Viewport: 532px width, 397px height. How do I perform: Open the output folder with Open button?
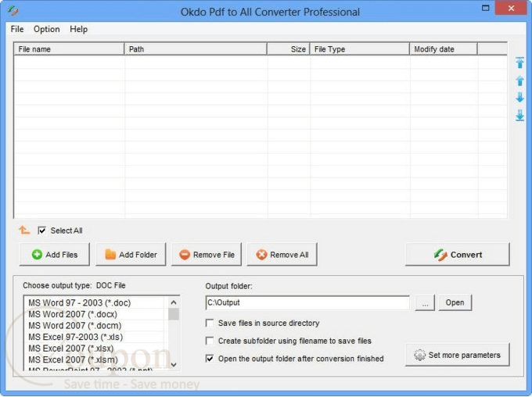(455, 302)
